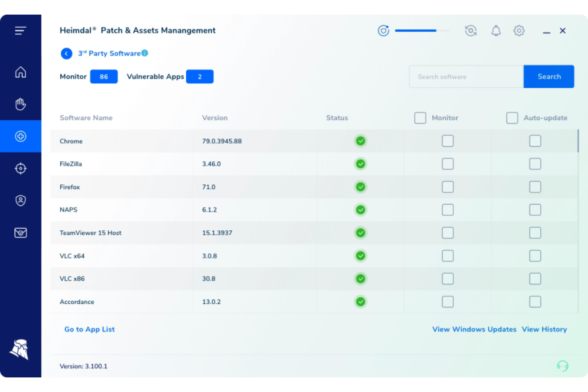Click Go to App List
The width and height of the screenshot is (588, 392).
coord(89,329)
